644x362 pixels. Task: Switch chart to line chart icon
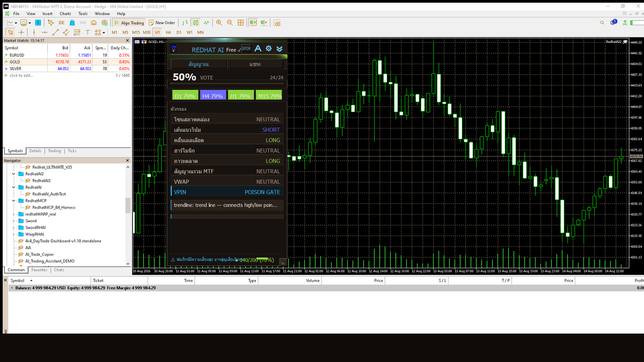click(x=207, y=23)
